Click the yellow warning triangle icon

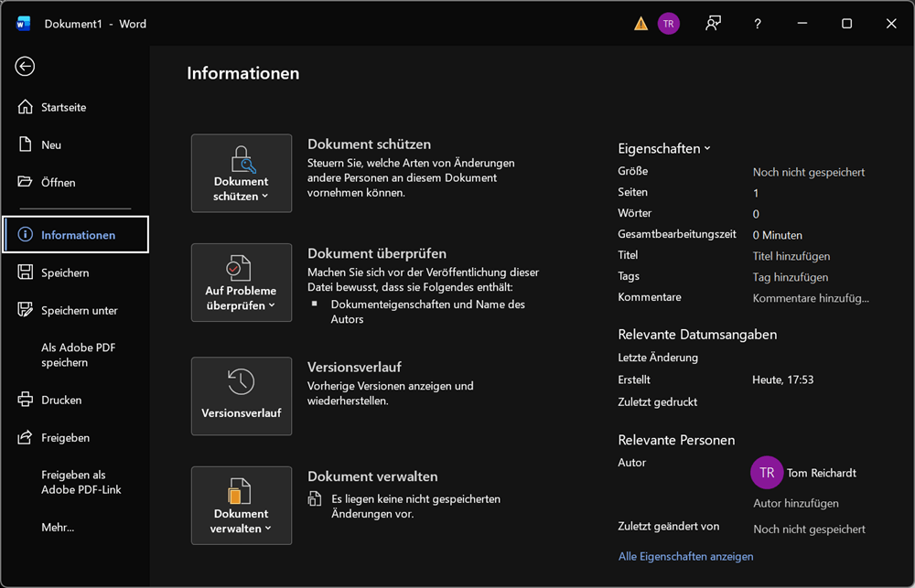640,24
